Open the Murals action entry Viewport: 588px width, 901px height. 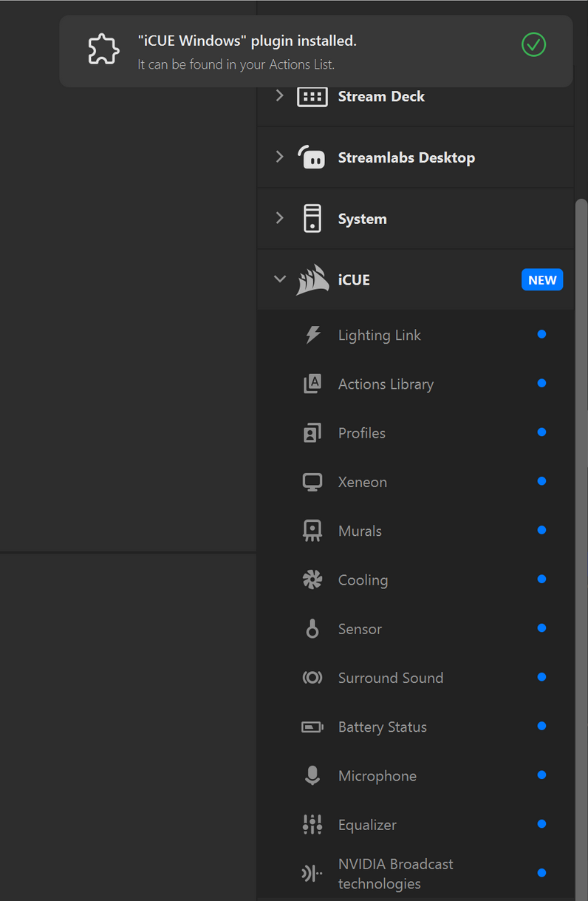click(360, 531)
